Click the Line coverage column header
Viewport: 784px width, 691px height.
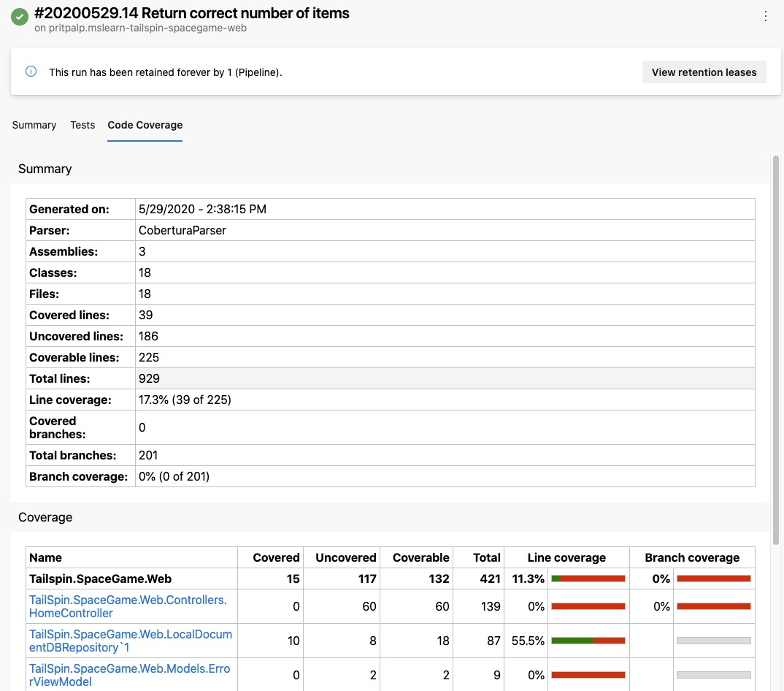click(566, 557)
